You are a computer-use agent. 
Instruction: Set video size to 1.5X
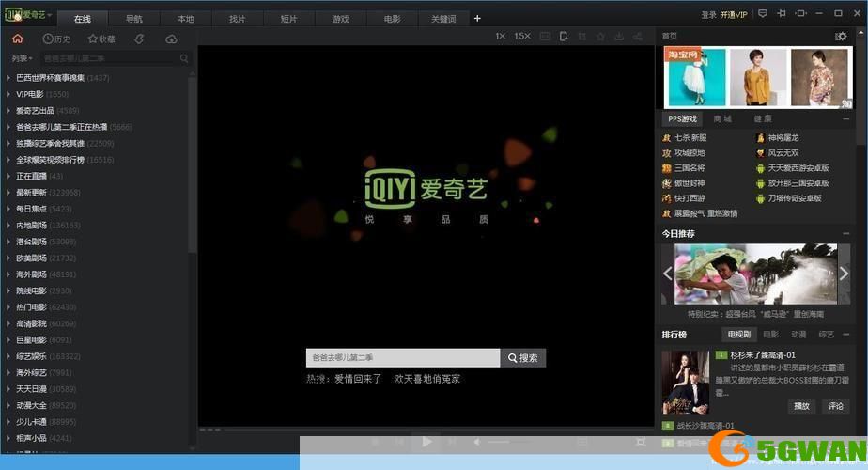point(522,36)
